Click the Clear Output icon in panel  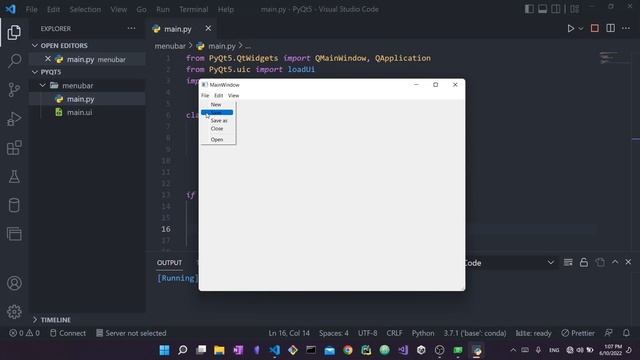coord(568,262)
